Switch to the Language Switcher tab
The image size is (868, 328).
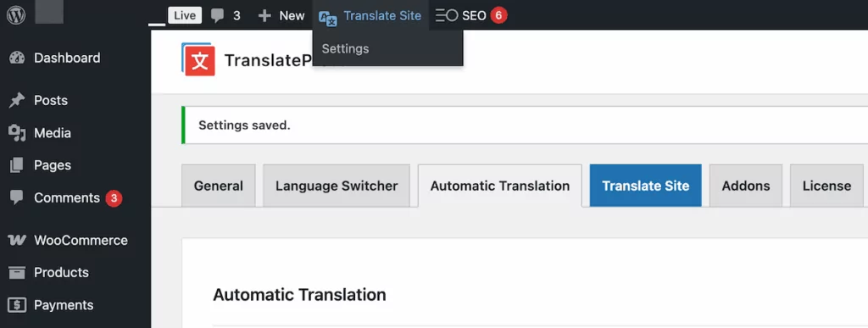coord(337,186)
